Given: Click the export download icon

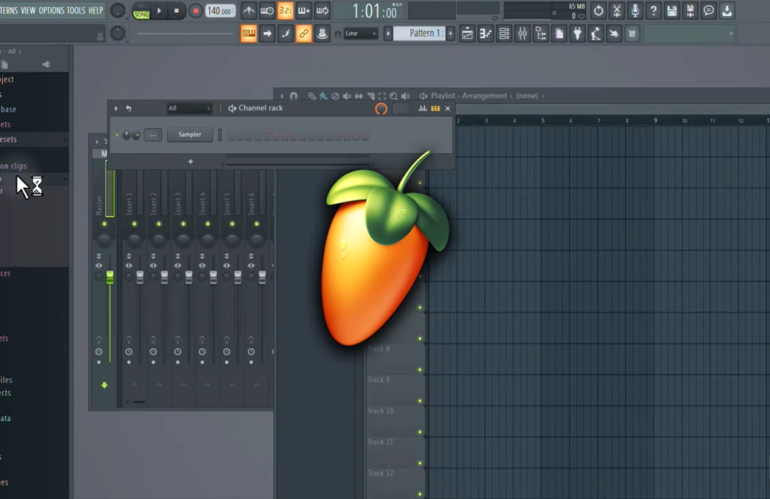Looking at the screenshot, I should [727, 10].
